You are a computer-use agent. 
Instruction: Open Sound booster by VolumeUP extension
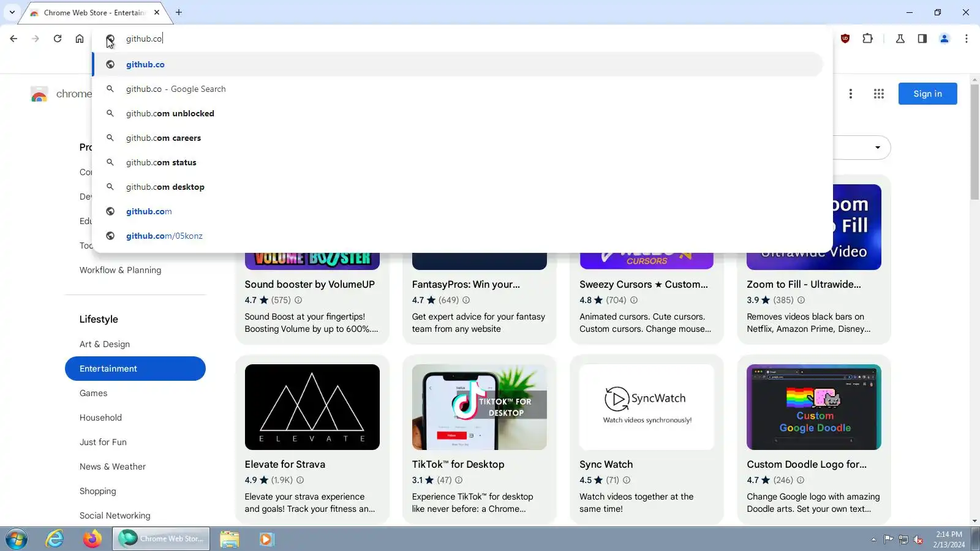click(309, 284)
